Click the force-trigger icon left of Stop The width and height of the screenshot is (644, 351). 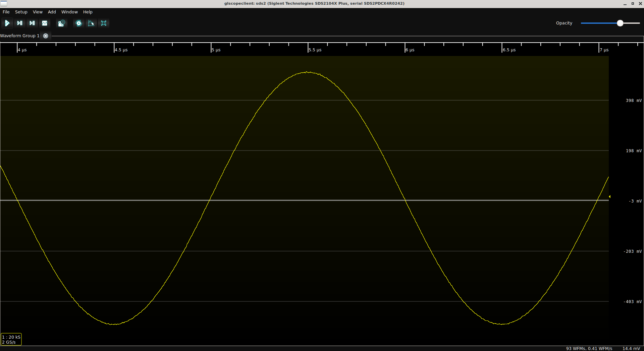point(32,23)
